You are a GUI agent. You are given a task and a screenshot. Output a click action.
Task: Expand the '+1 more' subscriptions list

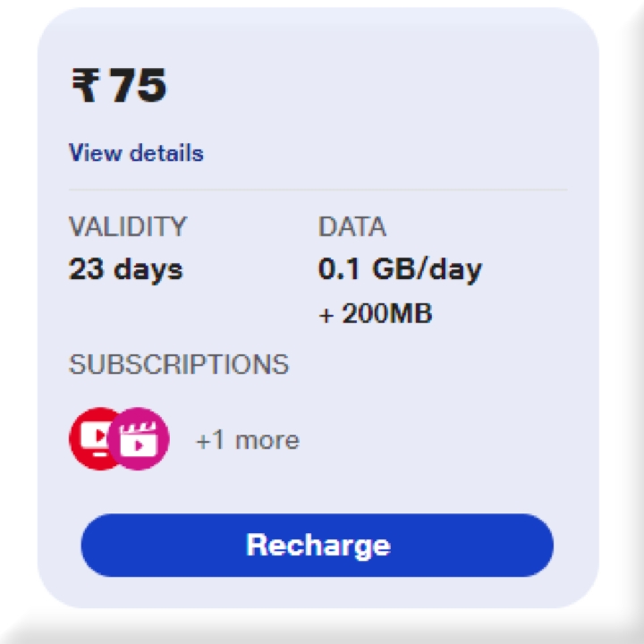(247, 440)
